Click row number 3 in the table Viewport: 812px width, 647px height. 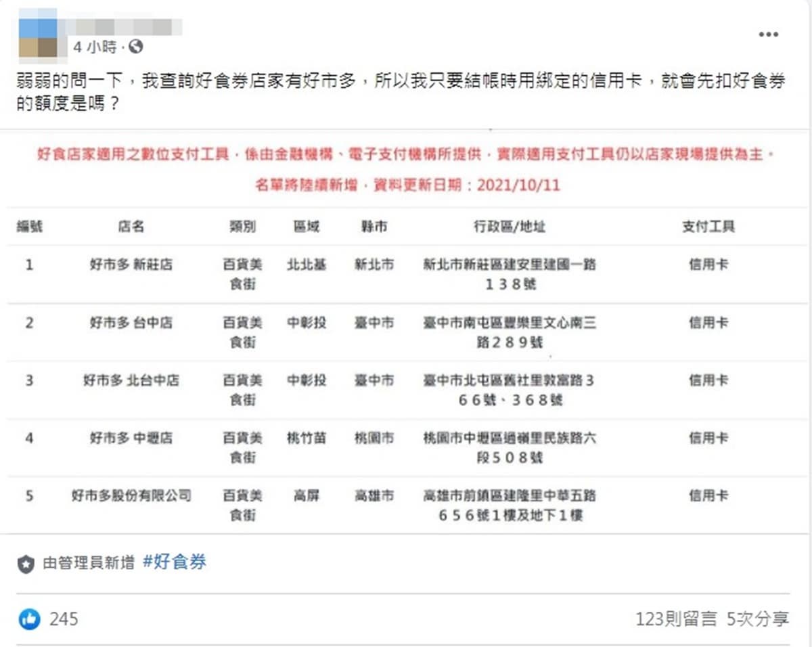pos(29,380)
